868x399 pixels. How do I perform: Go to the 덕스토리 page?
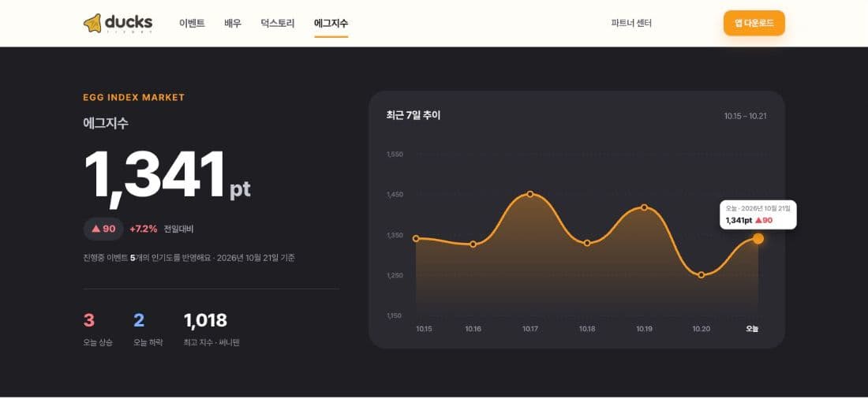pyautogui.click(x=277, y=23)
